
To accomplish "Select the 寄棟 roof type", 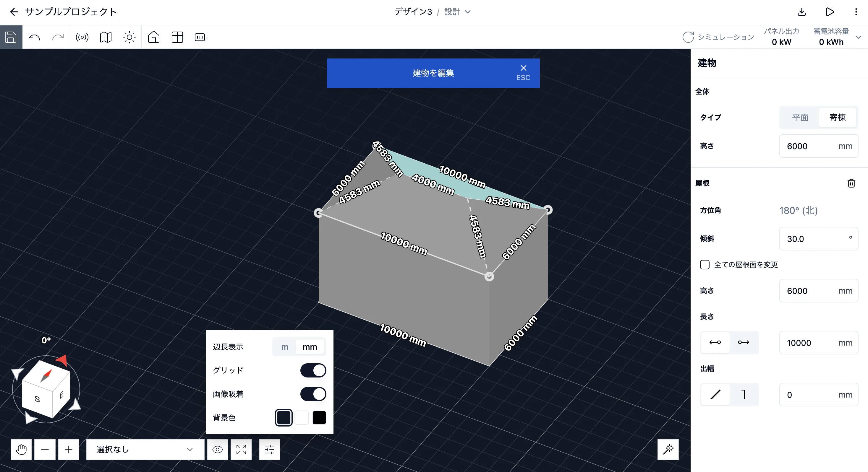I will [837, 118].
